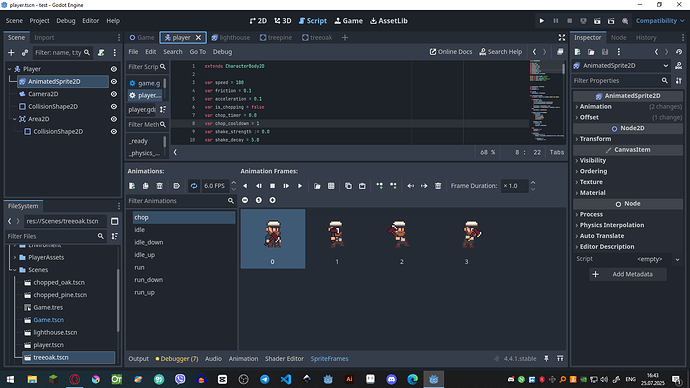Switch to the lighthouse scene tab
The height and width of the screenshot is (388, 690).
click(231, 37)
